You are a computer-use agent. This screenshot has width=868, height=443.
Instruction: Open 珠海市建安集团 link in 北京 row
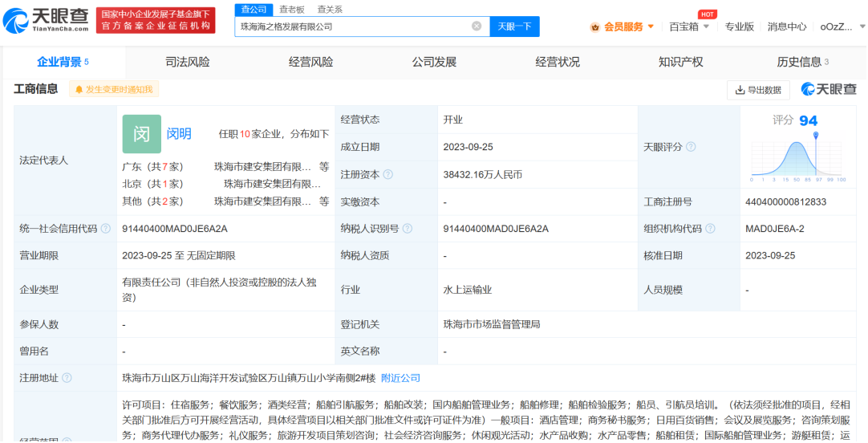(x=272, y=184)
